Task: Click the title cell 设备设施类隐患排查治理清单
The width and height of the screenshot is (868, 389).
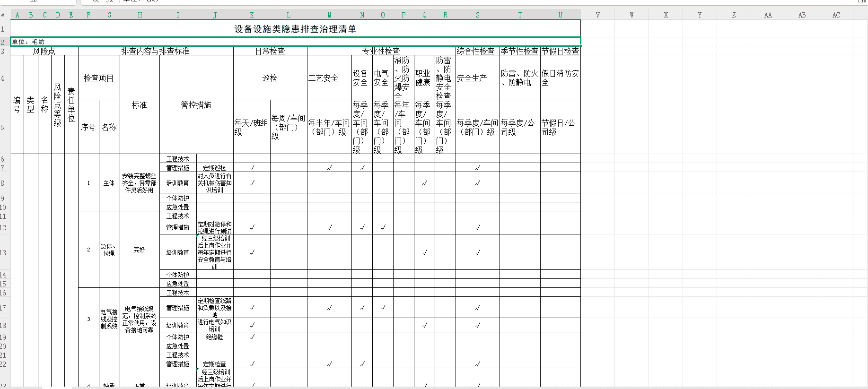Action: coord(295,29)
